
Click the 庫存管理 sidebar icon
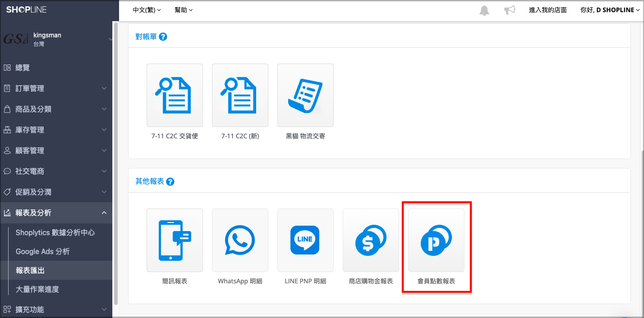[x=7, y=130]
